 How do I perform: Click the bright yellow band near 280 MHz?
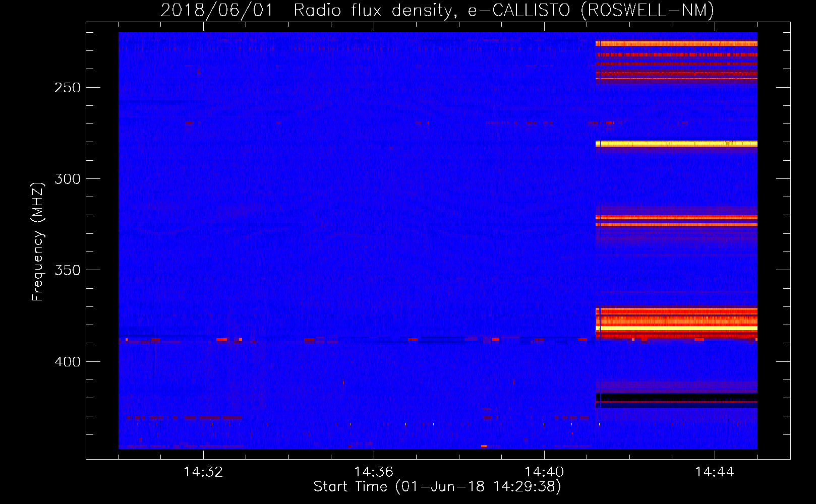coord(676,144)
